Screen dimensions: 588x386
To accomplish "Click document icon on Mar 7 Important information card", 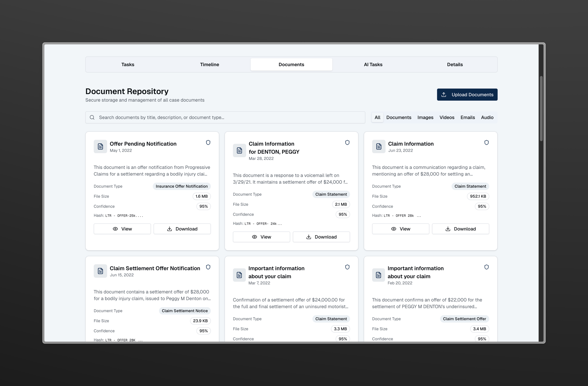I will 239,275.
